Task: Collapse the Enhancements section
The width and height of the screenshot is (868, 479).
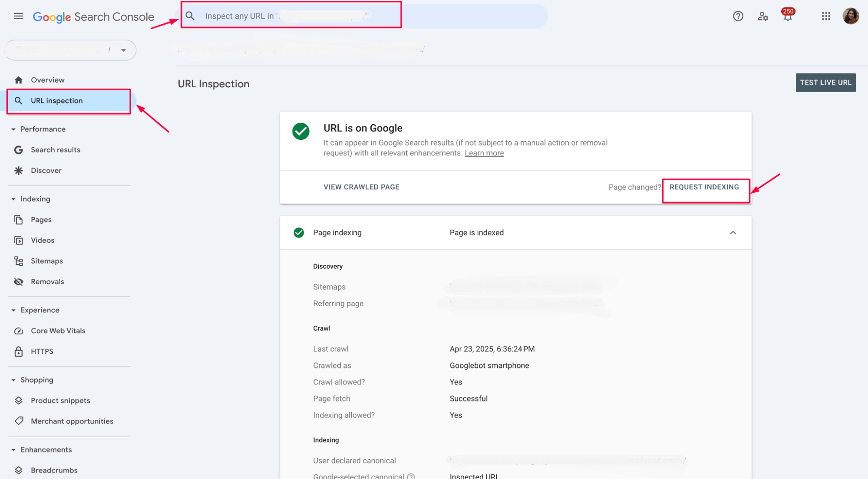Action: pos(13,450)
